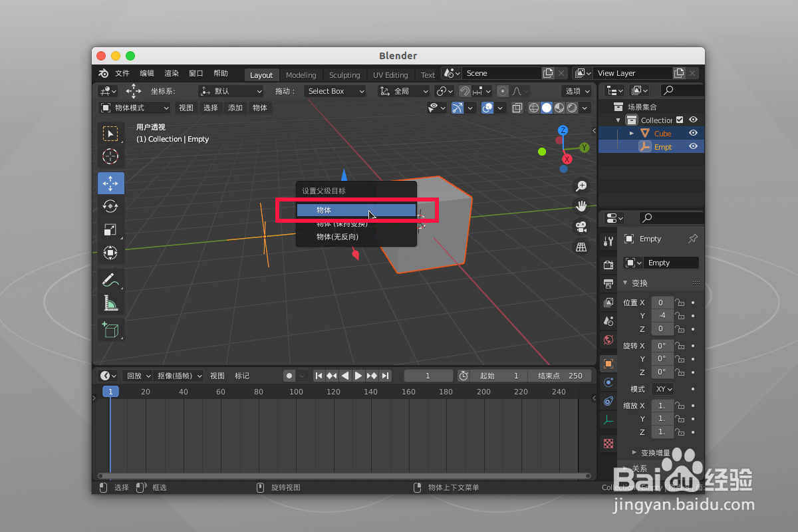Open the Render properties tab
This screenshot has width=798, height=532.
click(x=608, y=265)
